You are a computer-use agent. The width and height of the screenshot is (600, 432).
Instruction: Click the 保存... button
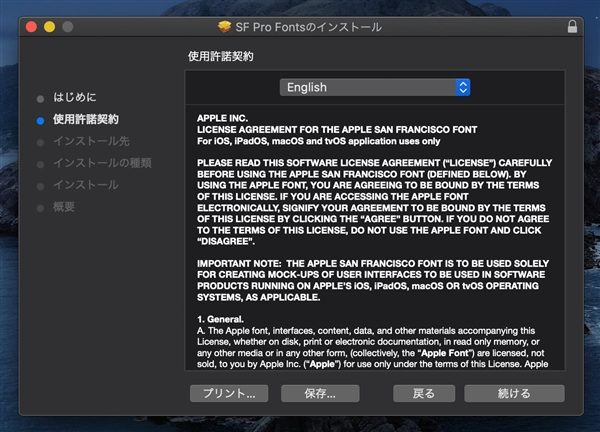(320, 393)
